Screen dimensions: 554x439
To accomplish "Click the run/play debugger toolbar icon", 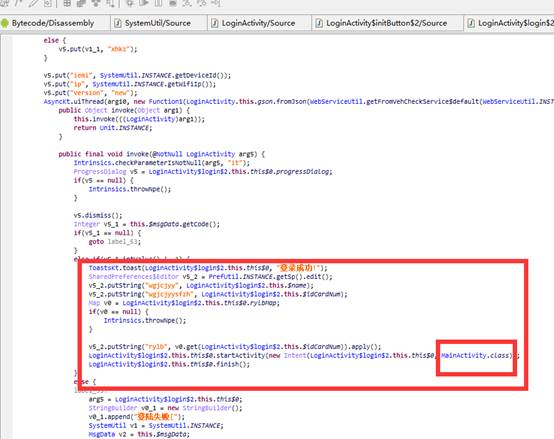I will [143, 3].
